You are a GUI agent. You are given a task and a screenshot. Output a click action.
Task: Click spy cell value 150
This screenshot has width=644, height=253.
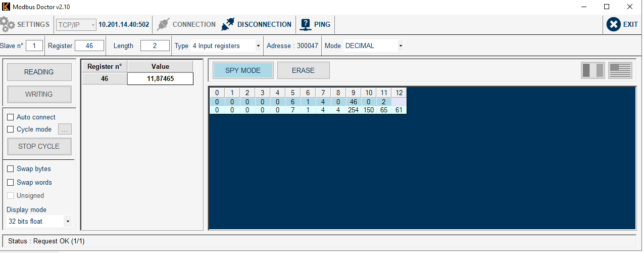tap(369, 110)
